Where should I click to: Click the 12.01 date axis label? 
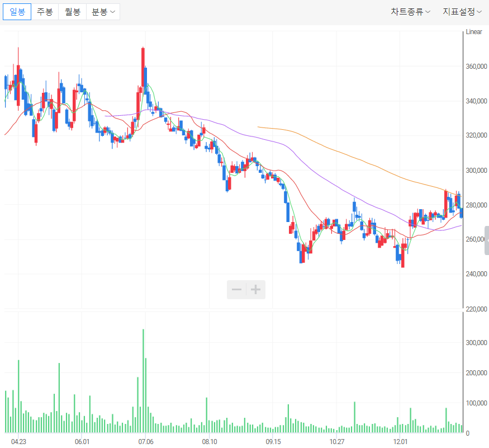coord(400,441)
